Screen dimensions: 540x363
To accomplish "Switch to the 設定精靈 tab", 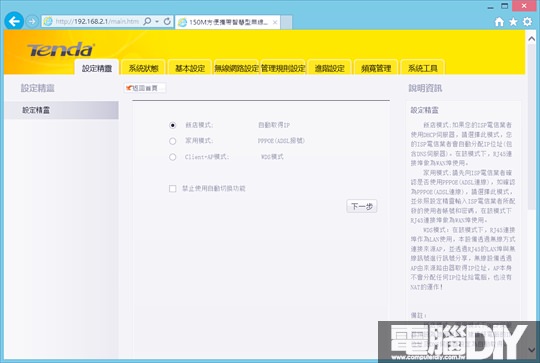I will pos(97,68).
